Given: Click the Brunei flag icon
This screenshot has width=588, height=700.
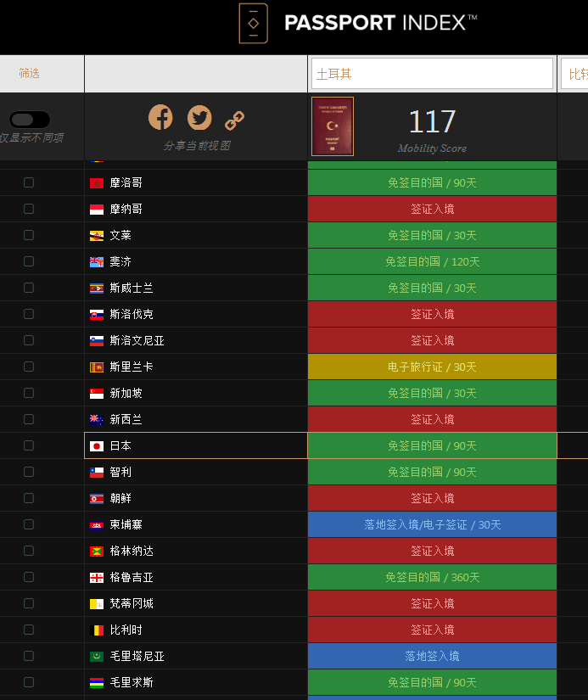Looking at the screenshot, I should (x=97, y=236).
